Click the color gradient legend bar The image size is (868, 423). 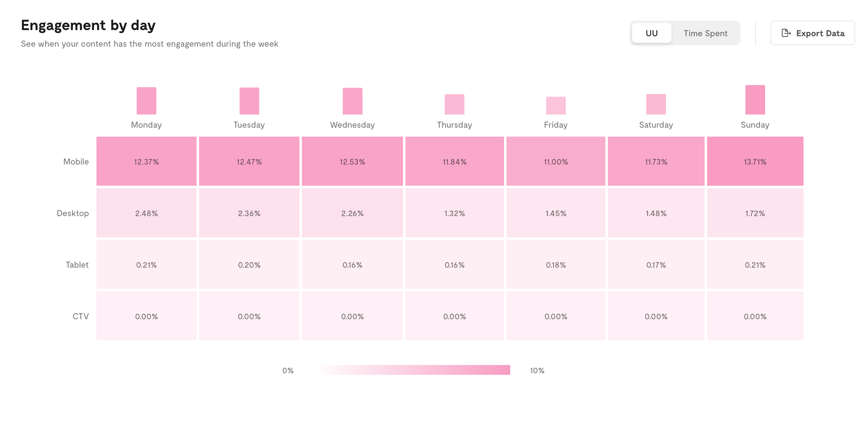pos(412,370)
